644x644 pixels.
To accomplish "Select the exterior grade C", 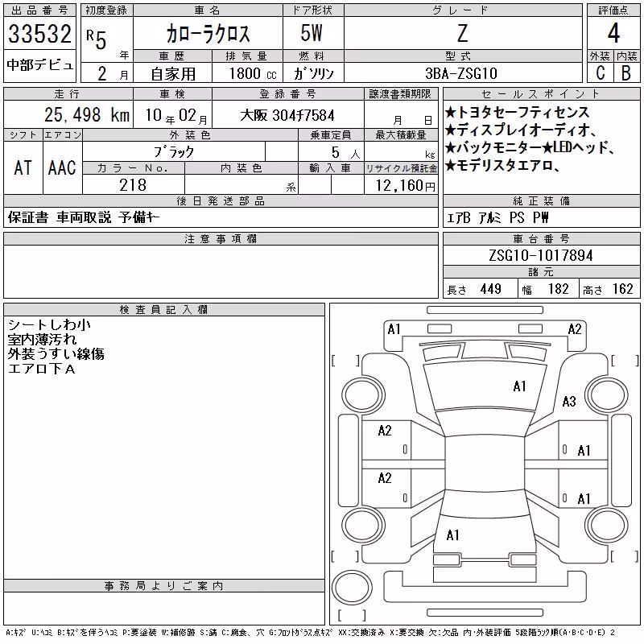I will (601, 73).
